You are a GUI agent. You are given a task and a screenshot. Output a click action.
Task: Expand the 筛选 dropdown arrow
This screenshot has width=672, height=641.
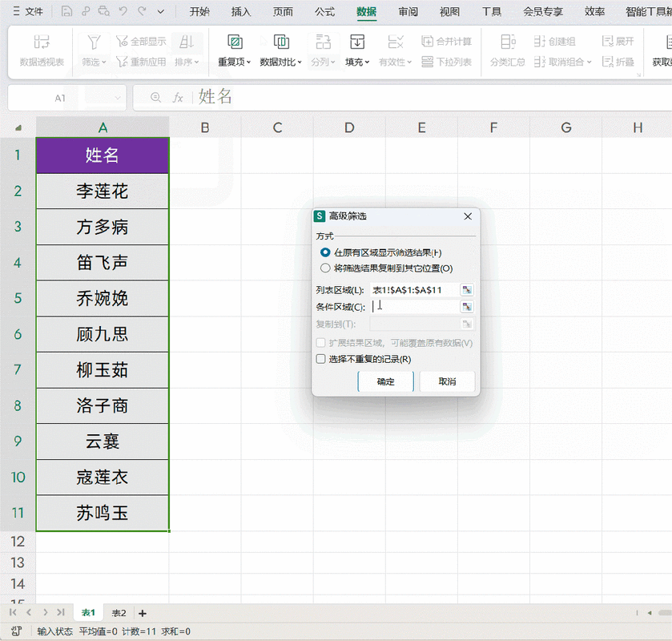pos(104,62)
